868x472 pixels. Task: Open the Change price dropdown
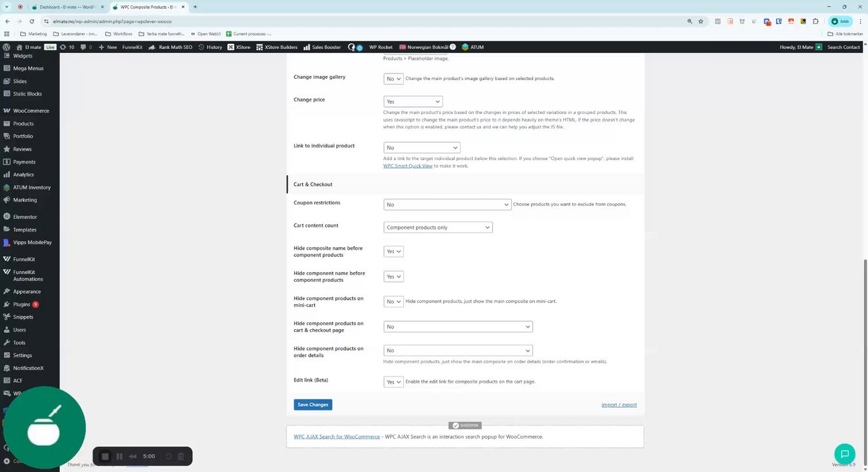(x=413, y=102)
